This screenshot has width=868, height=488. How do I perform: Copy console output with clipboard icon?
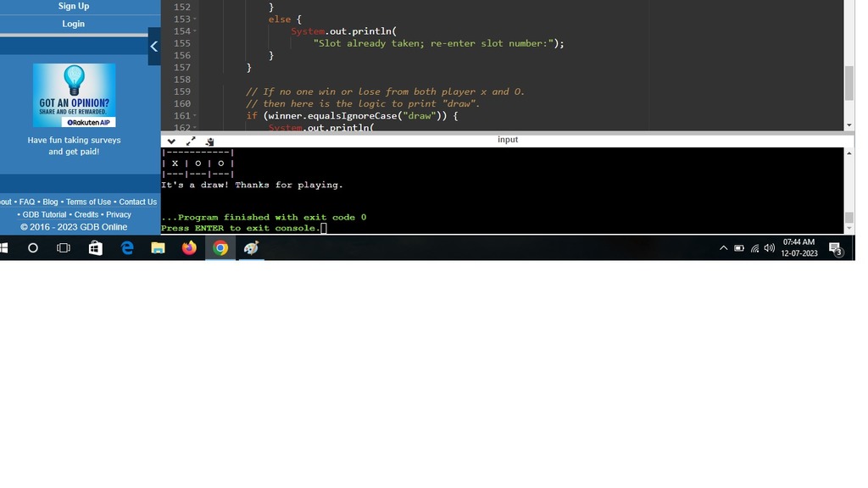tap(210, 141)
